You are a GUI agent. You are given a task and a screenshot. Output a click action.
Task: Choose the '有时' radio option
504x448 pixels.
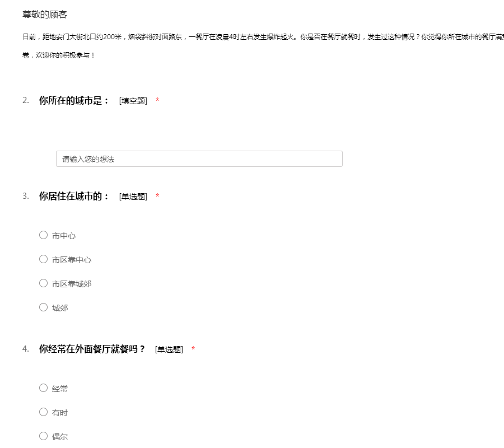click(44, 412)
